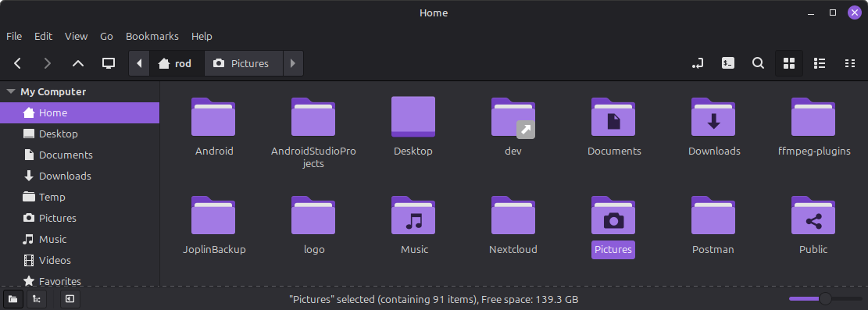This screenshot has width=868, height=310.
Task: Go forward with the right arrow button
Action: click(x=48, y=63)
